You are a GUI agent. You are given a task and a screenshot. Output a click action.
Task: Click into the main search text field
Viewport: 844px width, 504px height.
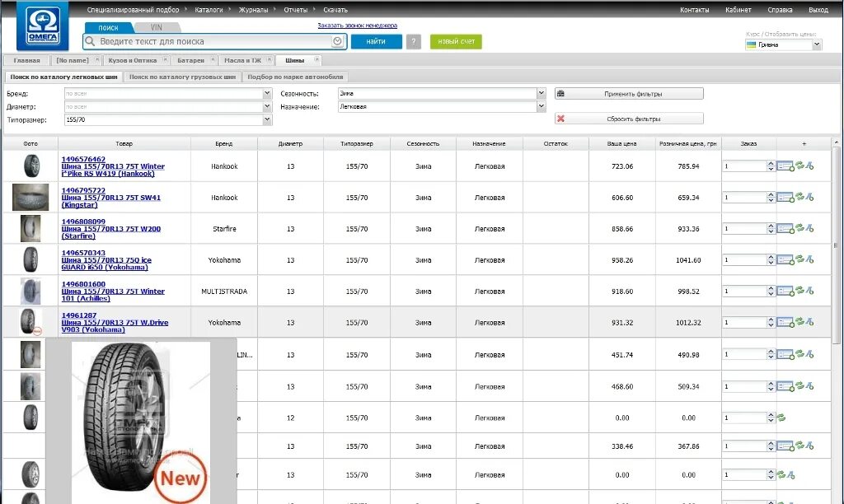[x=215, y=41]
